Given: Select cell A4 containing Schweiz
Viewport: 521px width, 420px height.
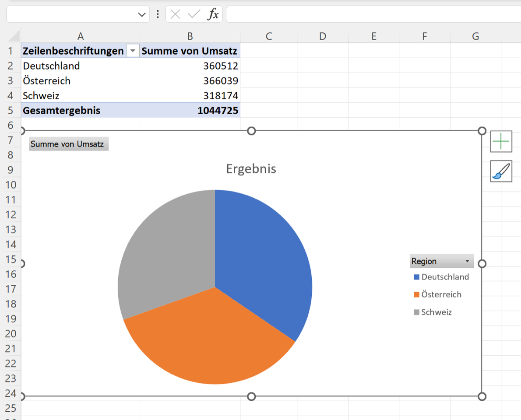Looking at the screenshot, I should 81,96.
